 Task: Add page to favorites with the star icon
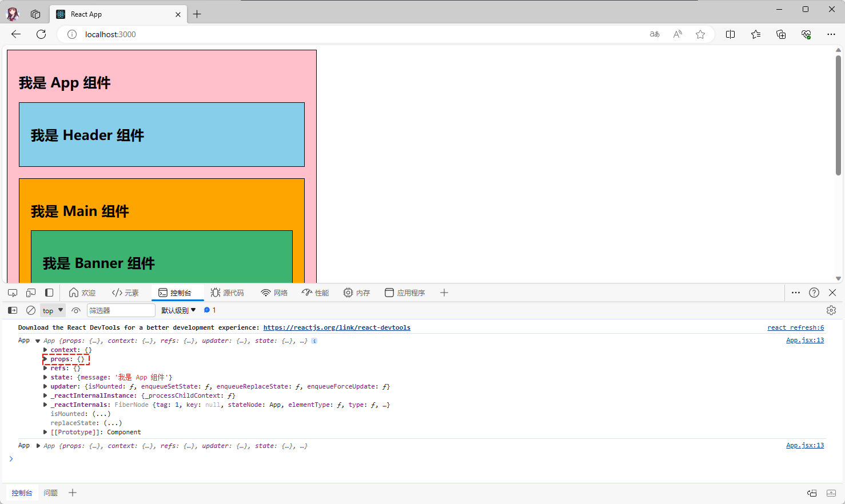tap(700, 34)
